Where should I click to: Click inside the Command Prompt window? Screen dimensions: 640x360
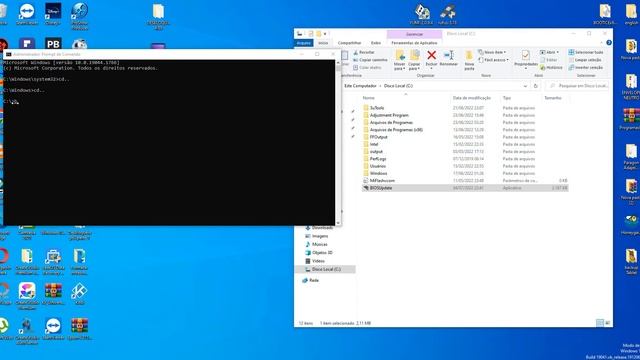coord(169,142)
